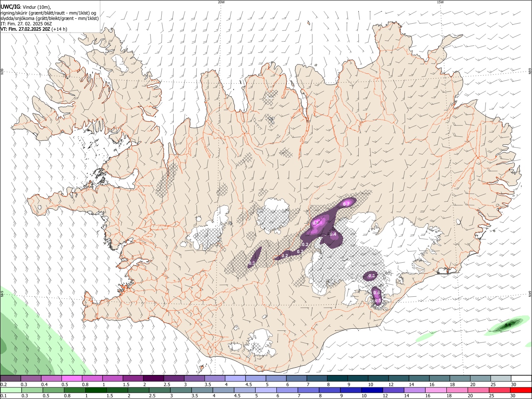Click the violet 14 swatch in lower legend row
This screenshot has height=399, width=532.
pyautogui.click(x=415, y=390)
